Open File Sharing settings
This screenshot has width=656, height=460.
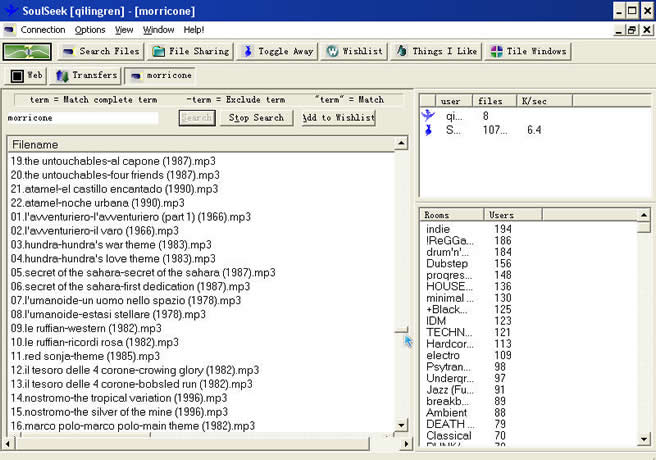(x=191, y=51)
